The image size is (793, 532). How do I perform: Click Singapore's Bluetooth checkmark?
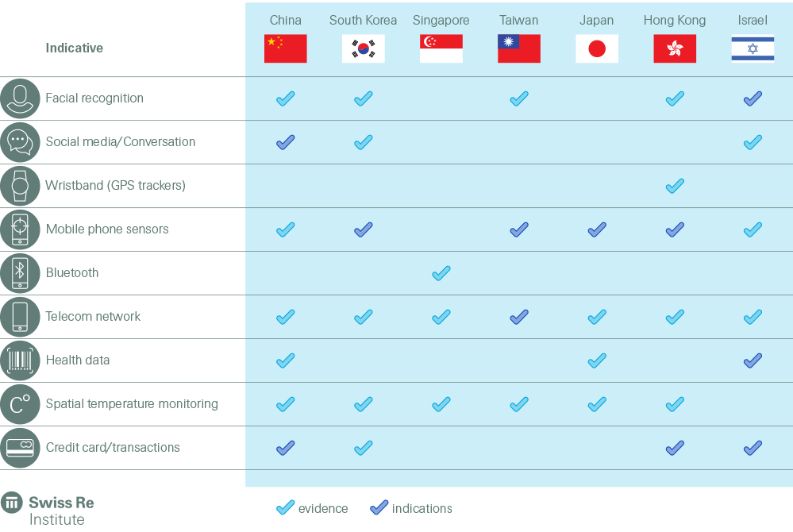click(x=441, y=273)
